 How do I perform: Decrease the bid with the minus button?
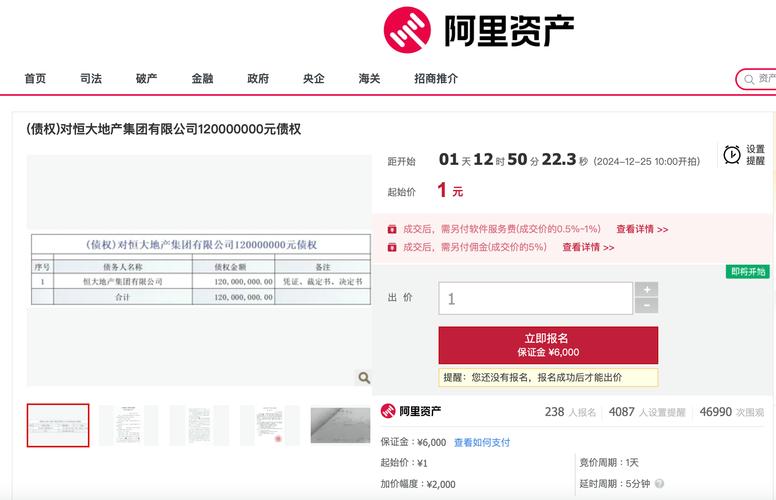(646, 306)
